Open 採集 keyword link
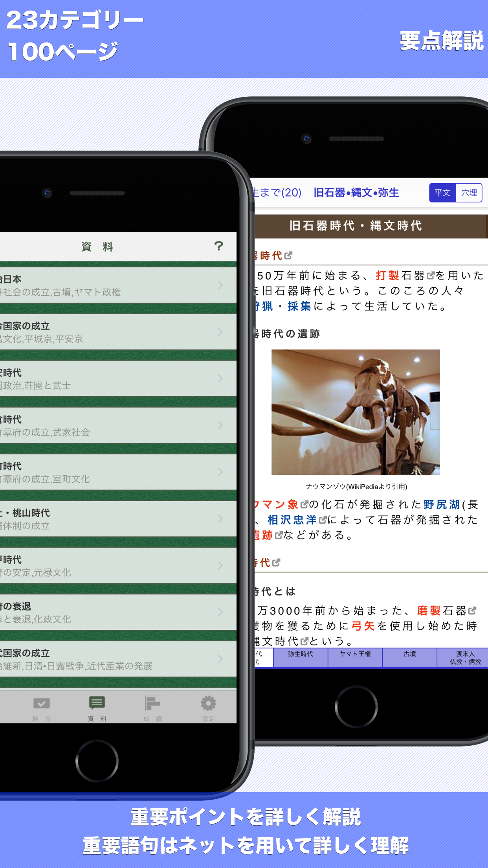Viewport: 488px width, 868px height. tap(299, 306)
